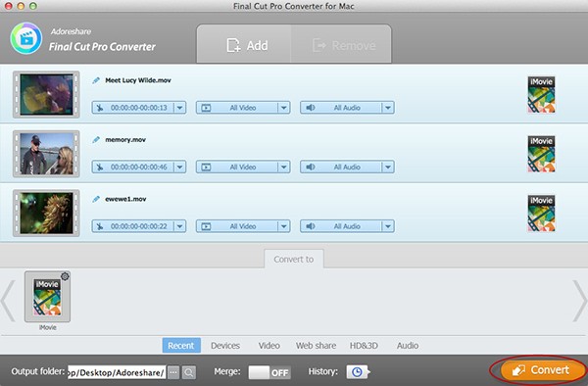Click speaker icon for ewewe1.mov

[x=310, y=226]
